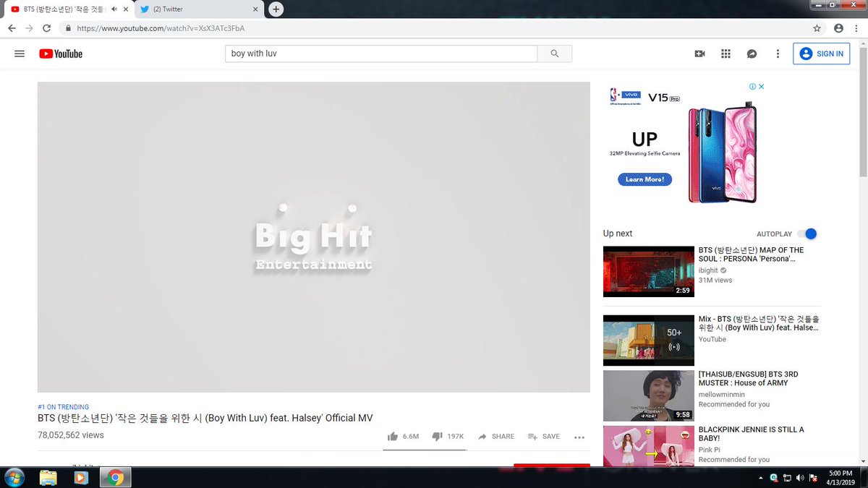Open the Windows Start button
This screenshot has height=488, width=868.
(x=14, y=477)
